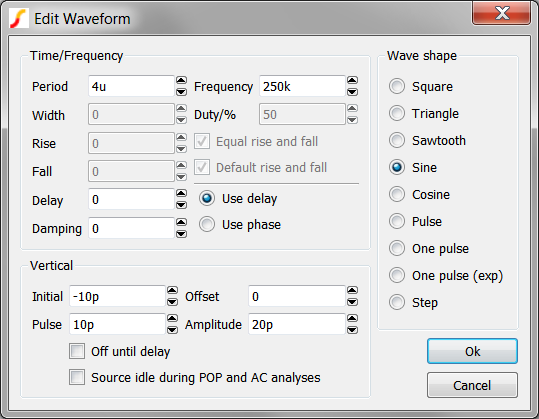Click the Damping spinner down arrow
539x419 pixels.
tap(181, 234)
